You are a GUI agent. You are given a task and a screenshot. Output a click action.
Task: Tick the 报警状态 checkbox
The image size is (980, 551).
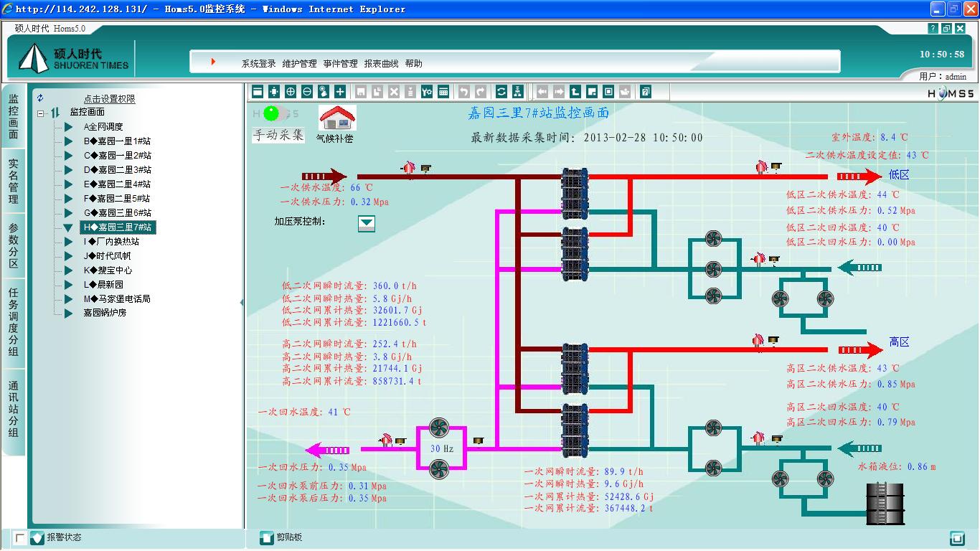coord(20,537)
